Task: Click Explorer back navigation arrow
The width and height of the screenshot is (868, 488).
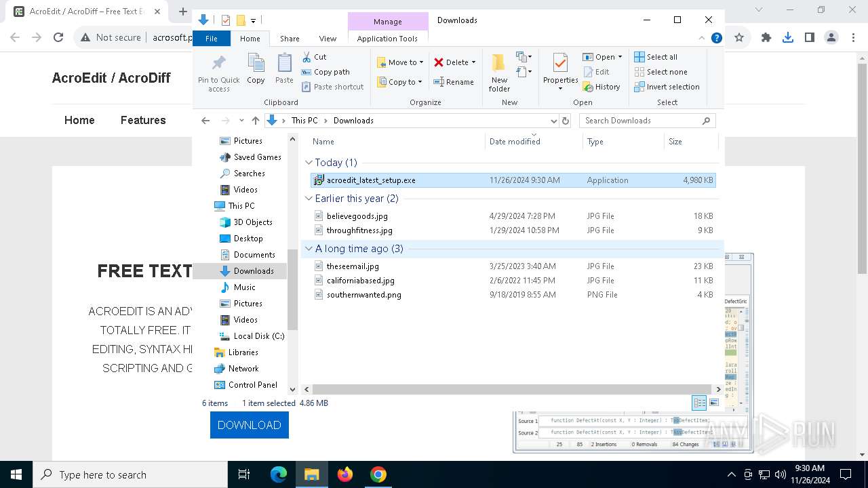Action: [x=205, y=121]
